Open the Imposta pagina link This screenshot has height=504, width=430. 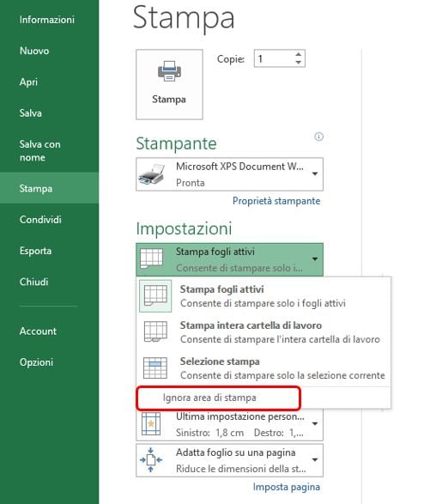click(x=287, y=487)
